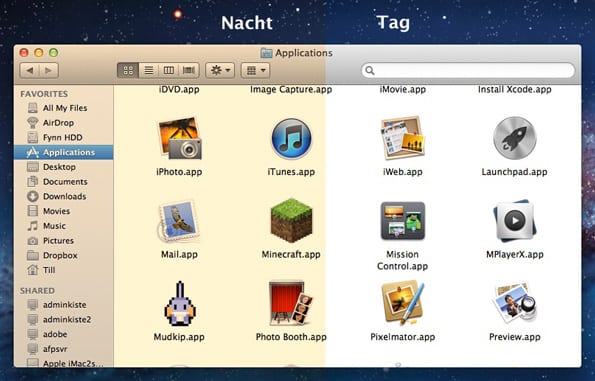Viewport: 595px width, 381px height.
Task: Click the Install Xcode.app label
Action: click(515, 90)
